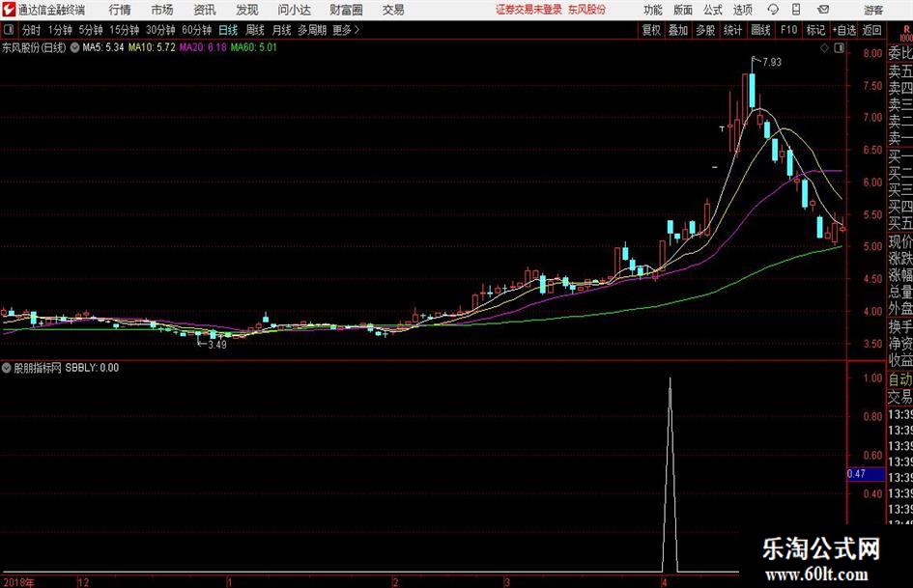Click the SBBLY: 0.00 indicator value
Screen dimensions: 913x588
pos(92,368)
